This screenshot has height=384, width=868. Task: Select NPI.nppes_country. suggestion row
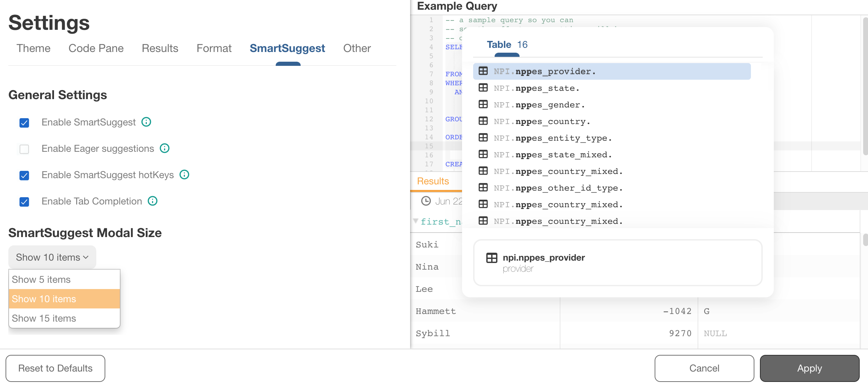click(x=612, y=121)
